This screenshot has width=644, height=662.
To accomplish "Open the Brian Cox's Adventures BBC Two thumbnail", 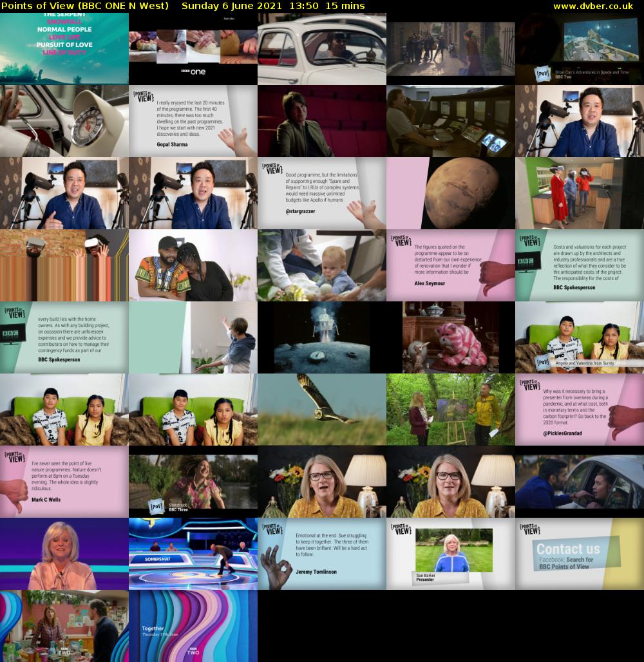I will coord(580,48).
